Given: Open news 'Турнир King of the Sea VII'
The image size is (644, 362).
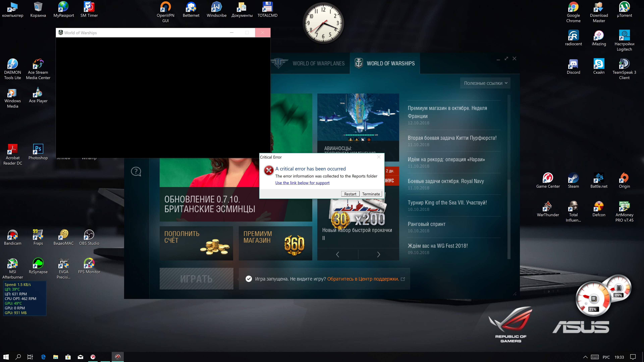Looking at the screenshot, I should point(454,206).
